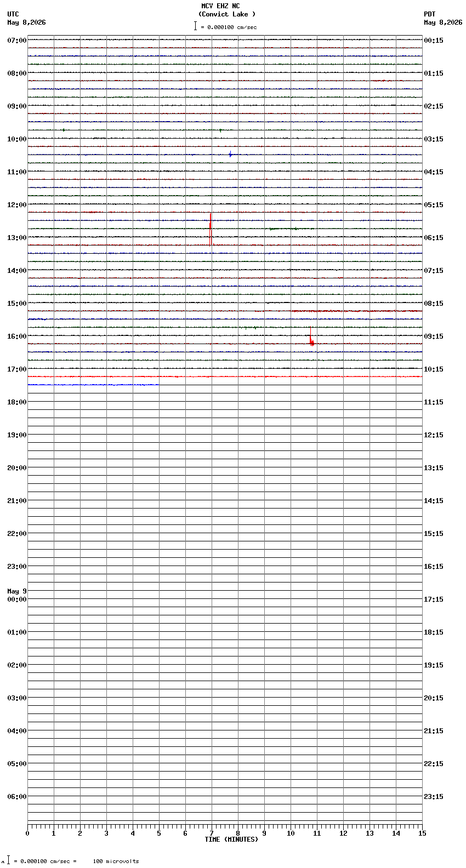This screenshot has height=868, width=466.
Task: Click the 12:00 UTC time label
Action: click(x=17, y=205)
